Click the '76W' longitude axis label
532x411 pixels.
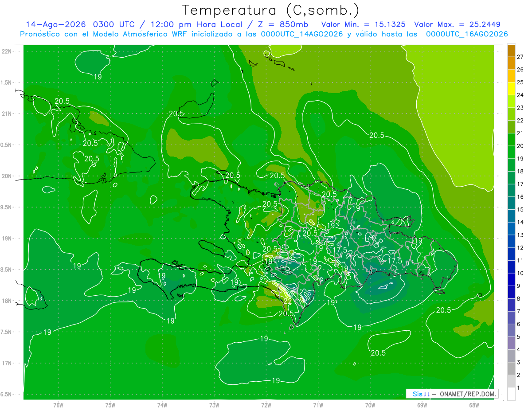tap(58, 405)
